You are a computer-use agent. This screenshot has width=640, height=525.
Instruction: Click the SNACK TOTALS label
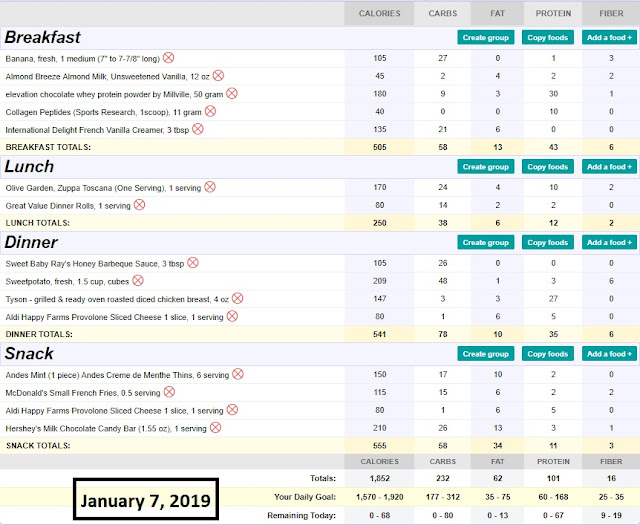tap(38, 446)
